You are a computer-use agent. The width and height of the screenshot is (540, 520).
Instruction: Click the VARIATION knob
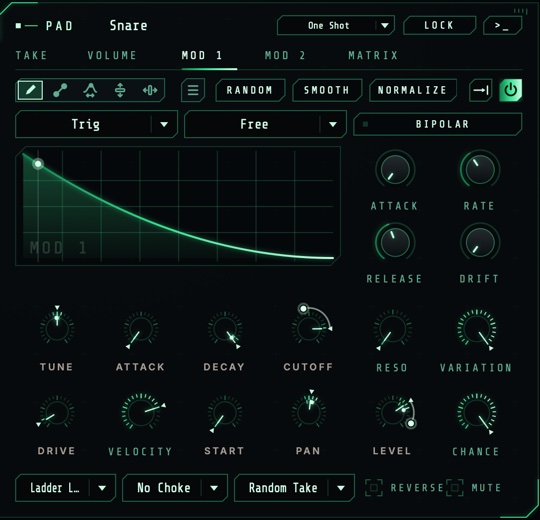point(477,329)
